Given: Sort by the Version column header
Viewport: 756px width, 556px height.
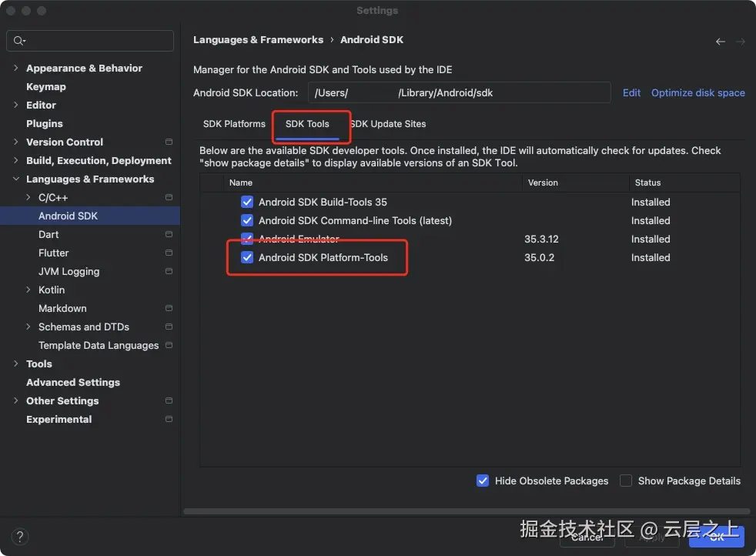Looking at the screenshot, I should pyautogui.click(x=575, y=183).
